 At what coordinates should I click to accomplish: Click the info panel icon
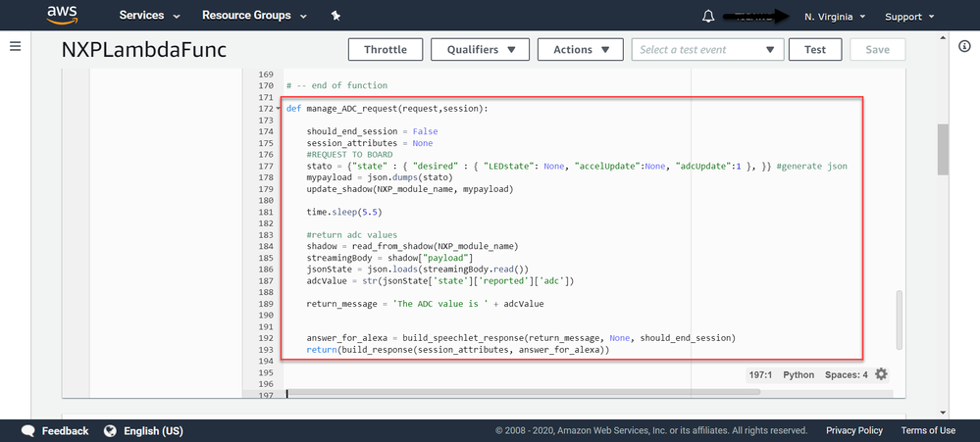click(964, 46)
